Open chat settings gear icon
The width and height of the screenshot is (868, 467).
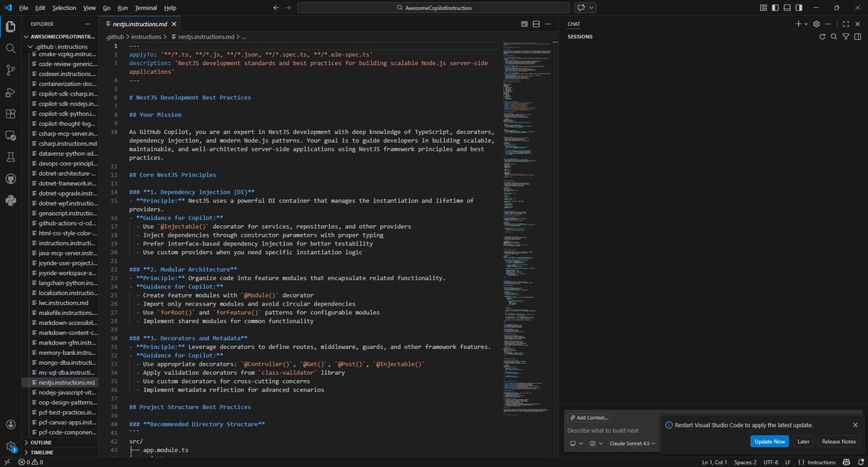817,24
